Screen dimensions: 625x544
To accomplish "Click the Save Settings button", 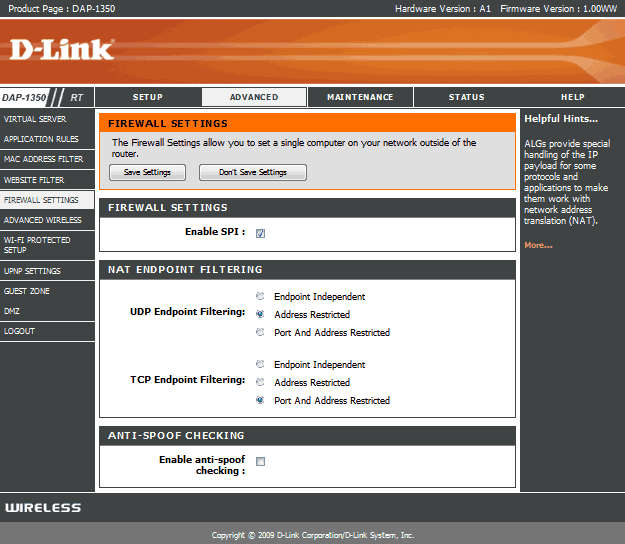I will pyautogui.click(x=147, y=172).
